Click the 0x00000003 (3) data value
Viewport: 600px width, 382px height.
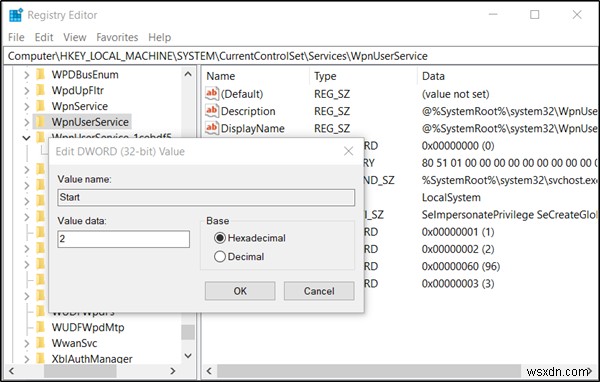pyautogui.click(x=458, y=283)
